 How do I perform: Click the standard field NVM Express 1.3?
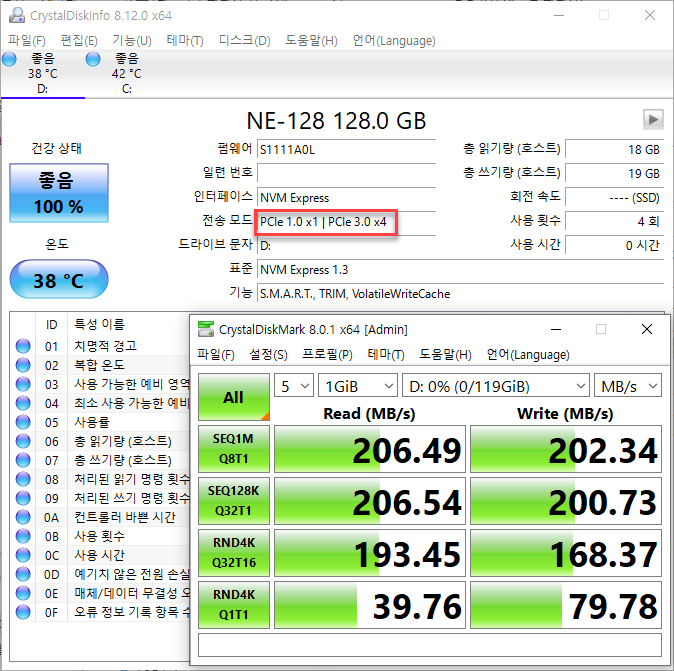(x=460, y=270)
